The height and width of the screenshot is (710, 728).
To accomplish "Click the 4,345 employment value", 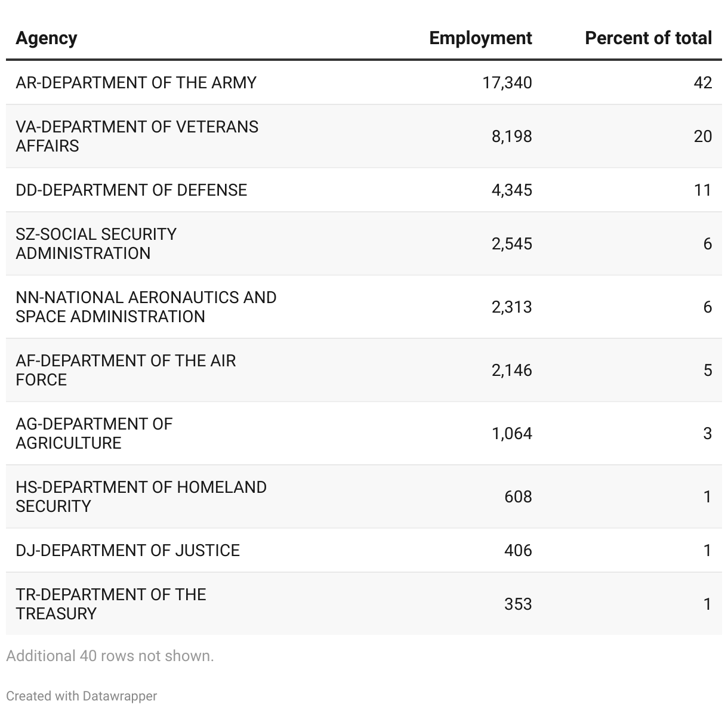I will point(511,190).
